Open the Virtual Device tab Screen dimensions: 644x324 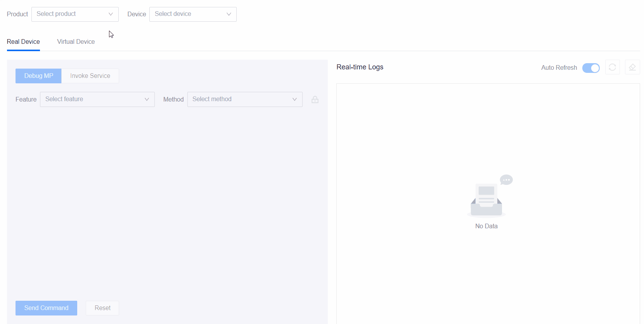pos(76,42)
